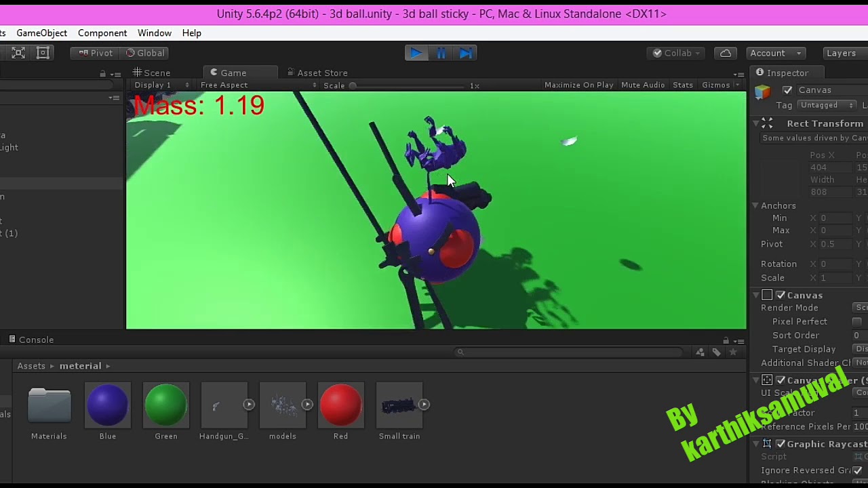
Task: Select the Scale transform tool icon
Action: pyautogui.click(x=18, y=53)
